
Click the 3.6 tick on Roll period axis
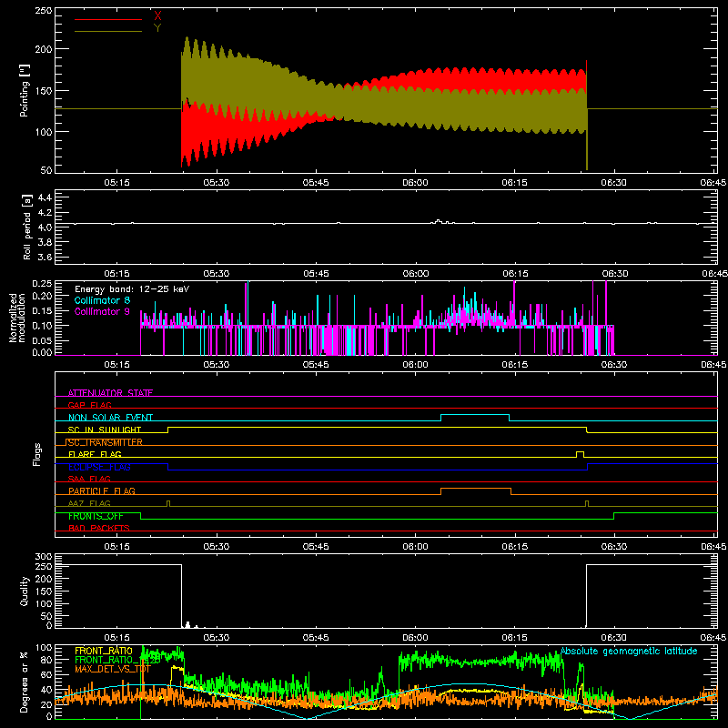(45, 257)
